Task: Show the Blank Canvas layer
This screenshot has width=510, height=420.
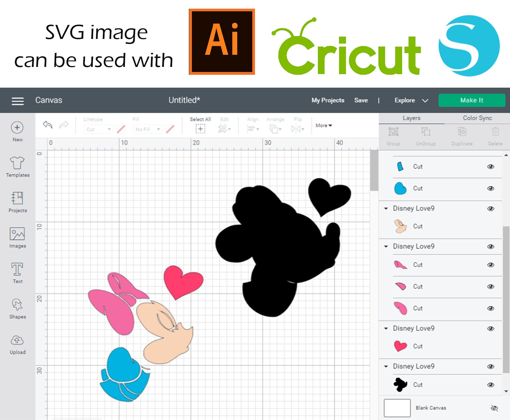Action: 494,408
